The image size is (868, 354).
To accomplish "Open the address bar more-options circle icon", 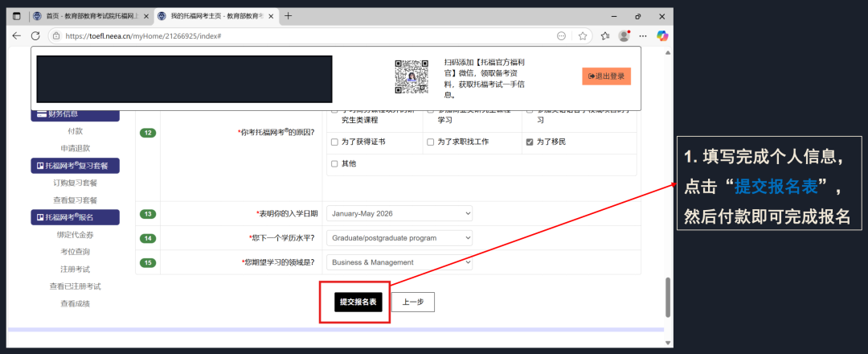I will (561, 36).
